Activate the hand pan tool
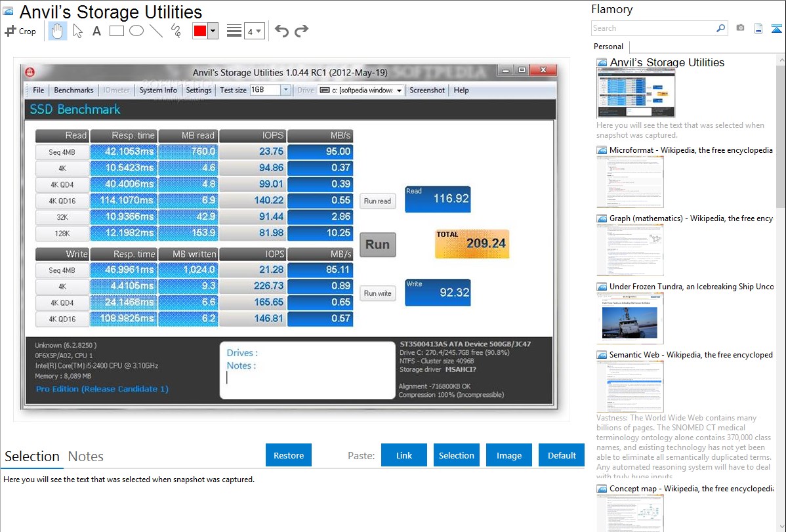Screen dimensions: 786x532 (57, 31)
